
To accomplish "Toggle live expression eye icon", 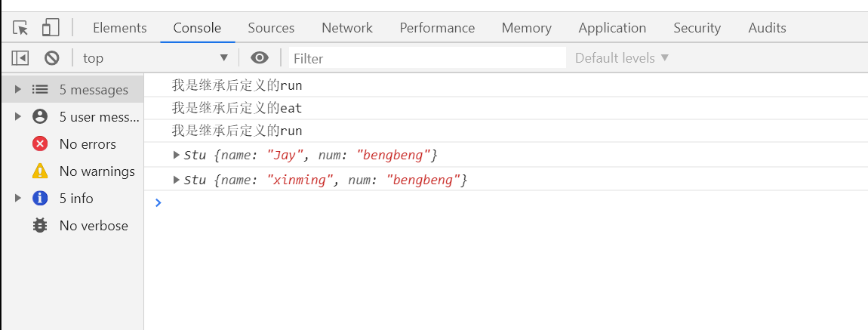I will (260, 57).
